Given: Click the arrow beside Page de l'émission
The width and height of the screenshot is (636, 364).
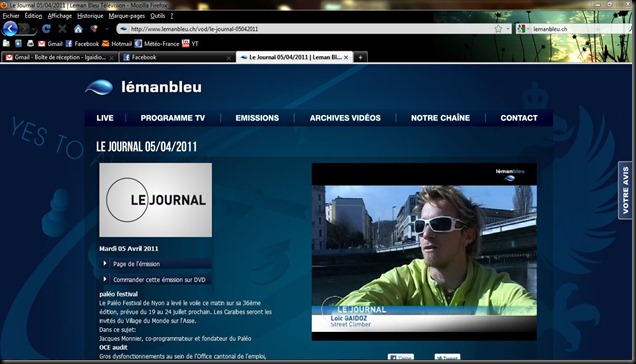Looking at the screenshot, I should coord(105,263).
